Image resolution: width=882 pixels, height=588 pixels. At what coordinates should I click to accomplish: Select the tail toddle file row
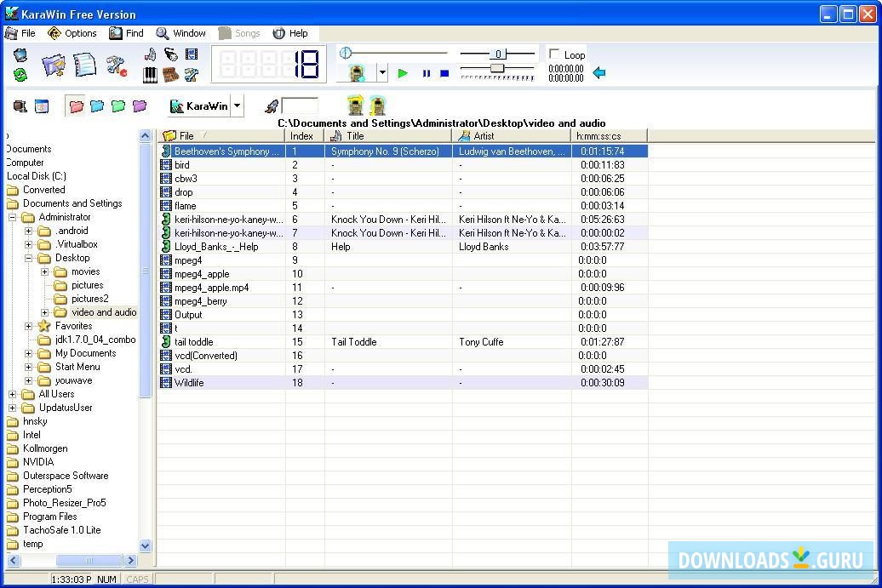[403, 342]
